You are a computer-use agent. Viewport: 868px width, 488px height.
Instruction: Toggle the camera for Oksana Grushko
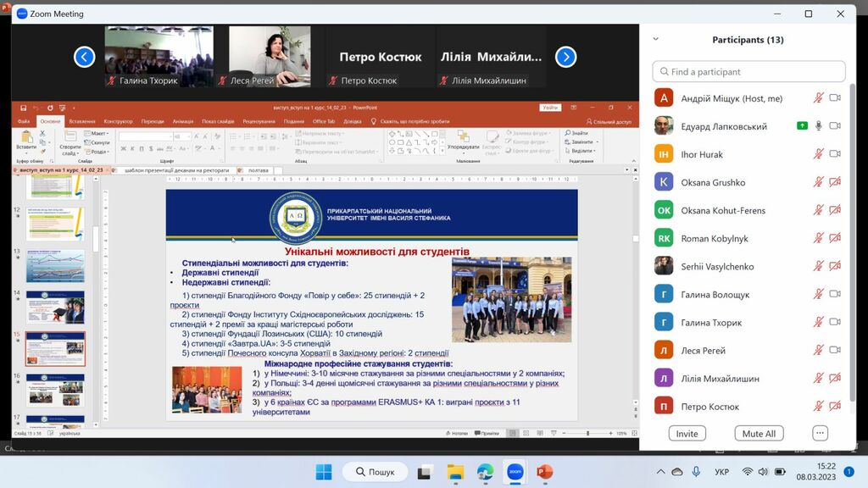[x=835, y=182]
